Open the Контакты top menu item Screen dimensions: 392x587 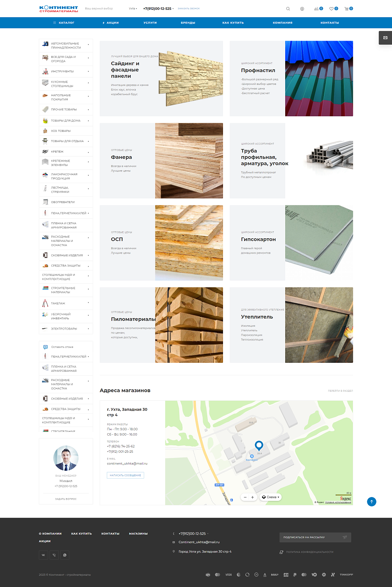pos(330,23)
